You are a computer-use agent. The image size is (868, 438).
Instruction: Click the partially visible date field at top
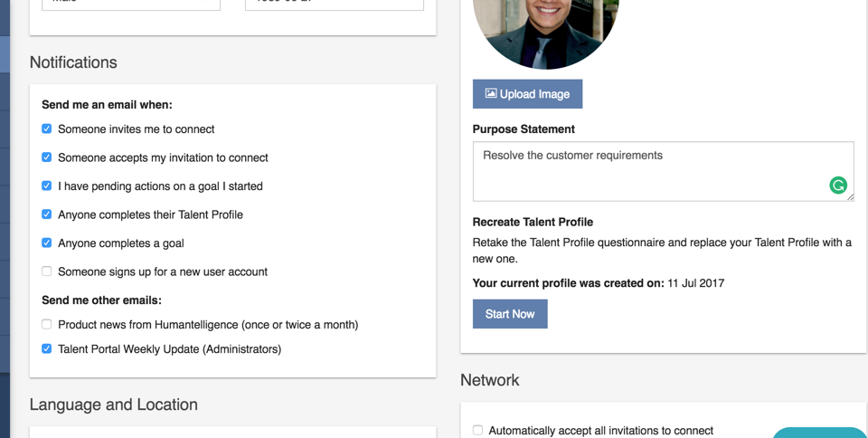pos(334,5)
